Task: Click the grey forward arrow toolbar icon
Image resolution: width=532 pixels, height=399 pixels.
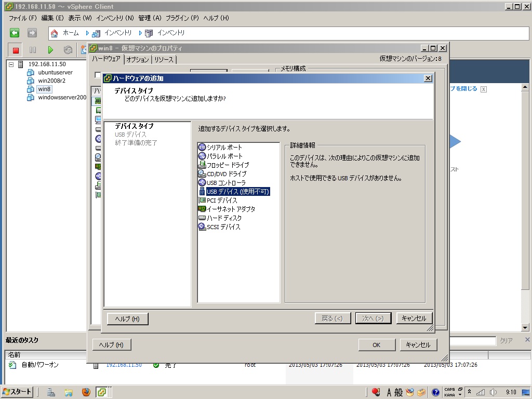Action: point(32,33)
